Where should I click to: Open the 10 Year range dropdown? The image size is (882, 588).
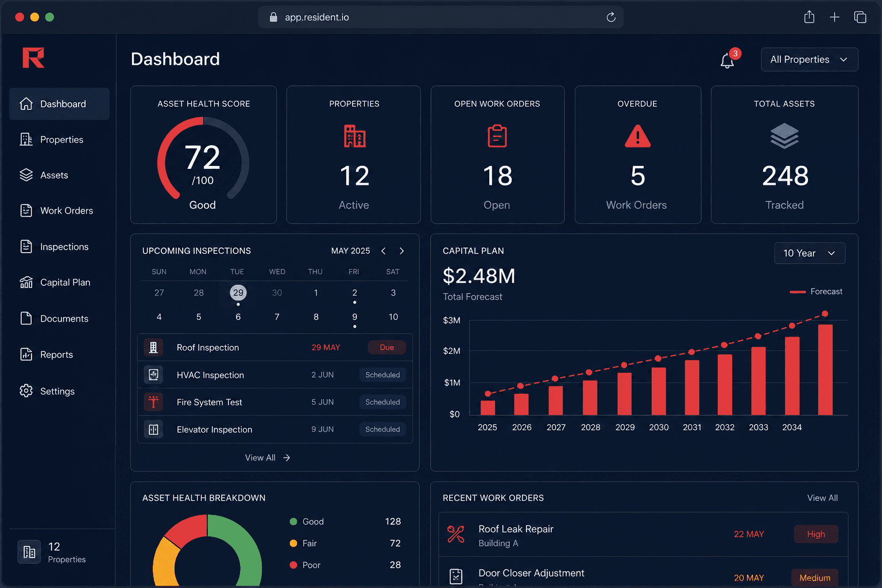(x=810, y=253)
